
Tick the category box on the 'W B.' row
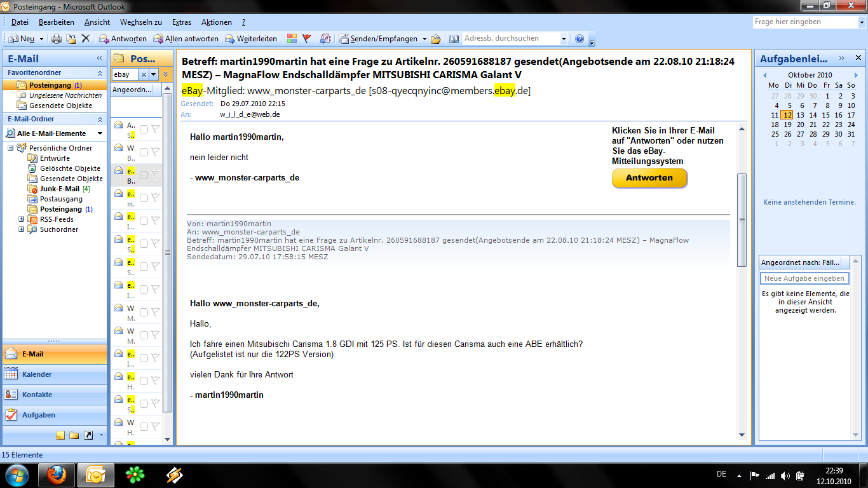coord(144,152)
